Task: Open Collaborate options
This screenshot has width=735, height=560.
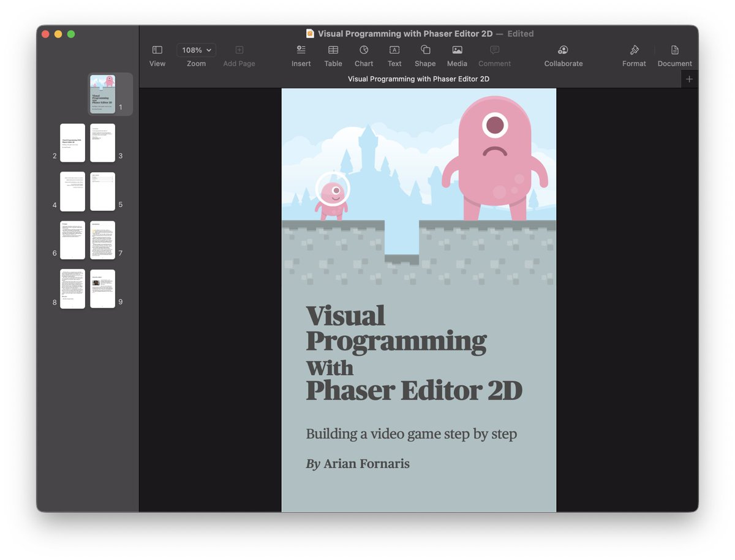Action: [563, 55]
